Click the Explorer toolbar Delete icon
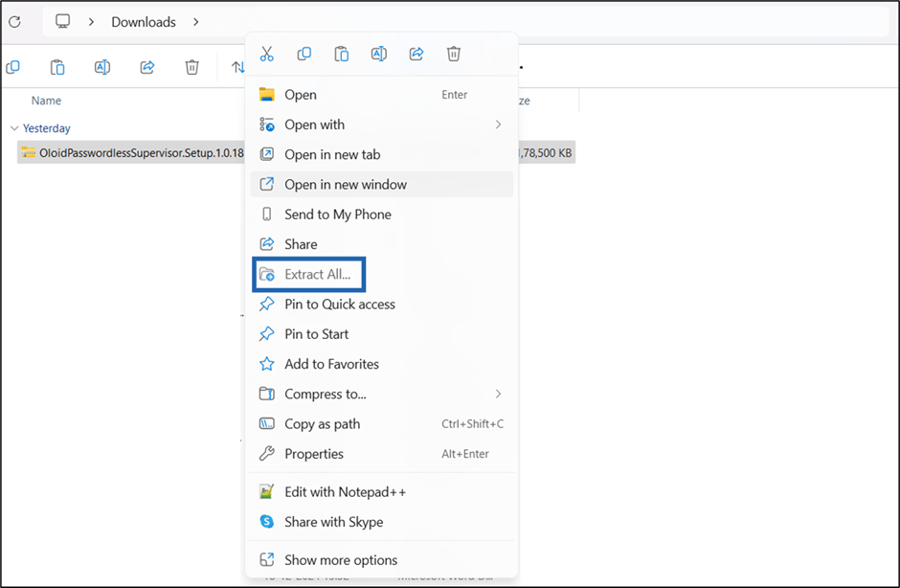This screenshot has width=900, height=588. 191,67
